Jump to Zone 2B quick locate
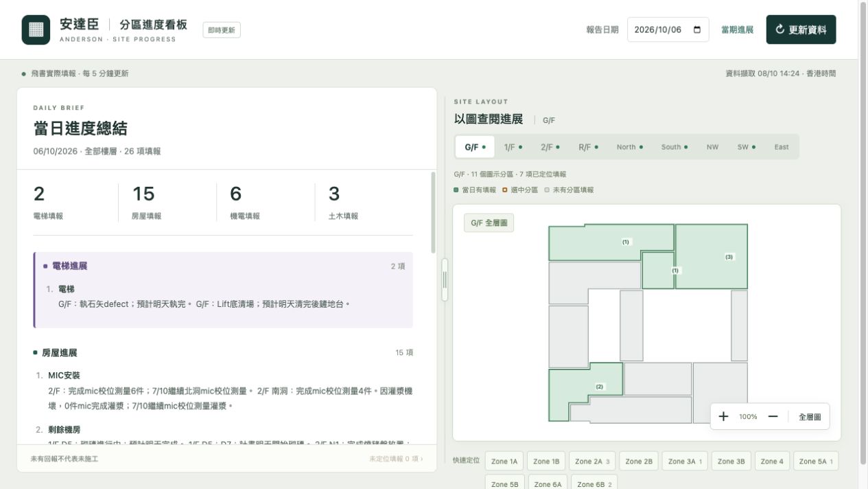The height and width of the screenshot is (489, 868). tap(639, 462)
